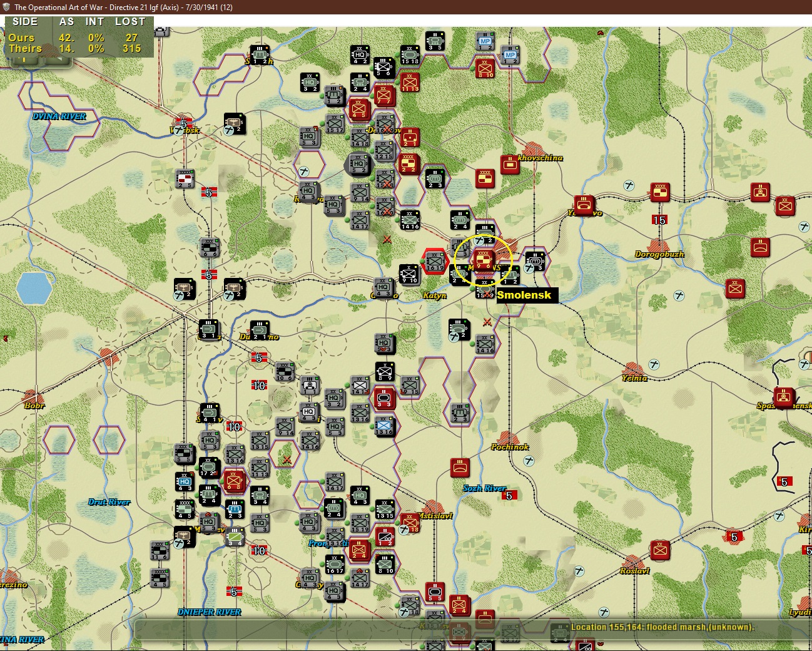Select the Soviet 8-10 infantry division
The height and width of the screenshot is (651, 812).
pos(485,68)
